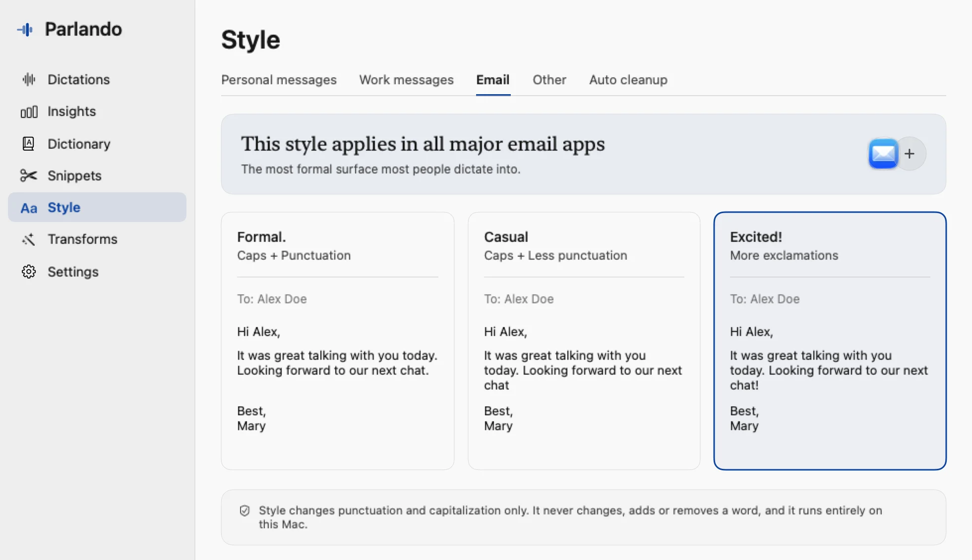
Task: Click the Insights bar chart icon
Action: (x=29, y=112)
